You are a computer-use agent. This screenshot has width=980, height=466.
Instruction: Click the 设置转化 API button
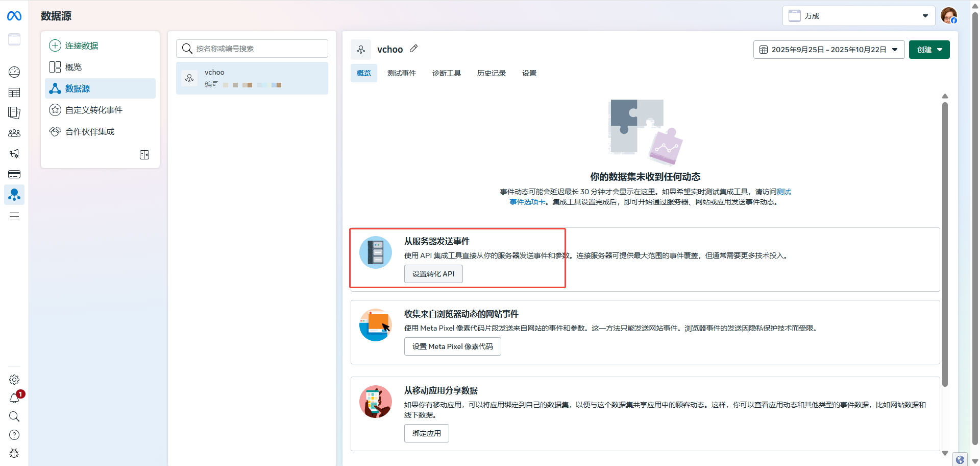coord(433,274)
